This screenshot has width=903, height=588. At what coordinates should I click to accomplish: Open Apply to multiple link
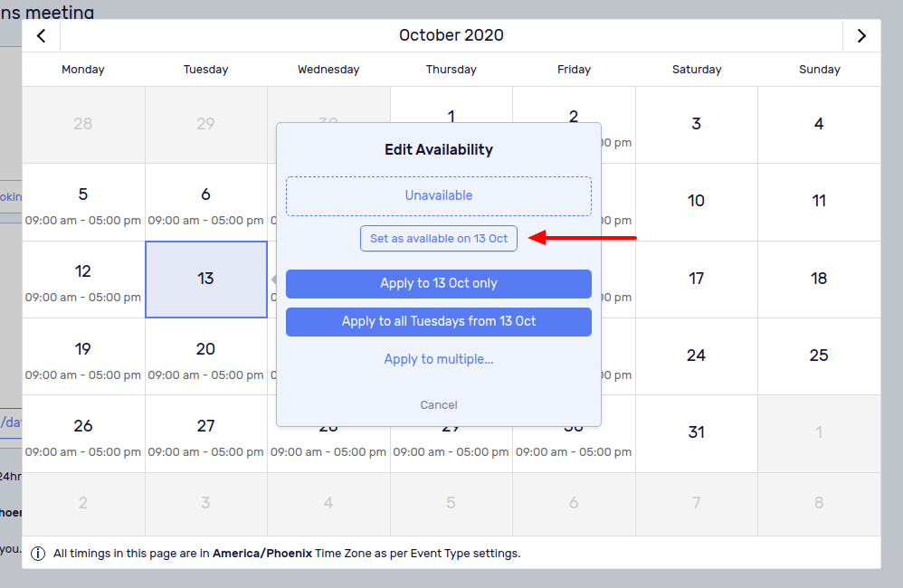[x=438, y=359]
